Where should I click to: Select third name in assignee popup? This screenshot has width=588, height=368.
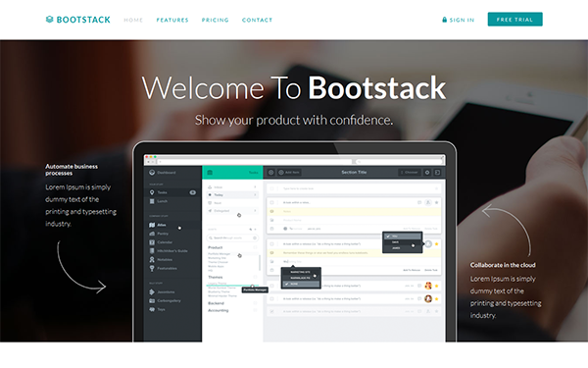pyautogui.click(x=403, y=248)
